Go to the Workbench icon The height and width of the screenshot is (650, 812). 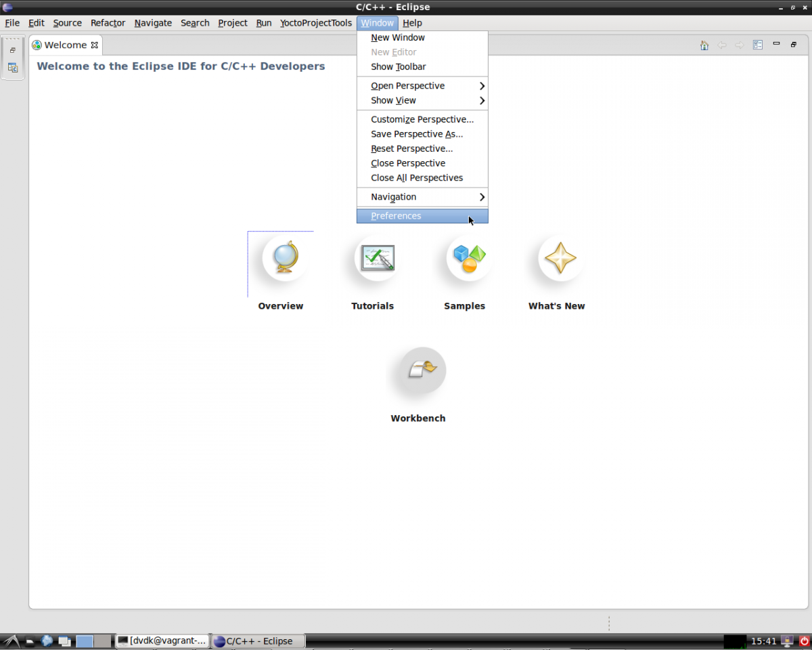pyautogui.click(x=422, y=370)
